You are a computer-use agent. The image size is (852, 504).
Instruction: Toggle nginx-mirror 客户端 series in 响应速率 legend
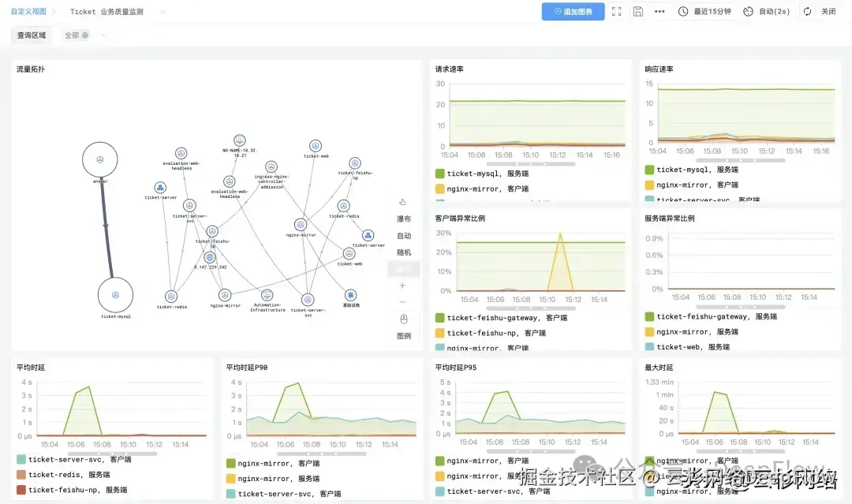click(x=692, y=185)
